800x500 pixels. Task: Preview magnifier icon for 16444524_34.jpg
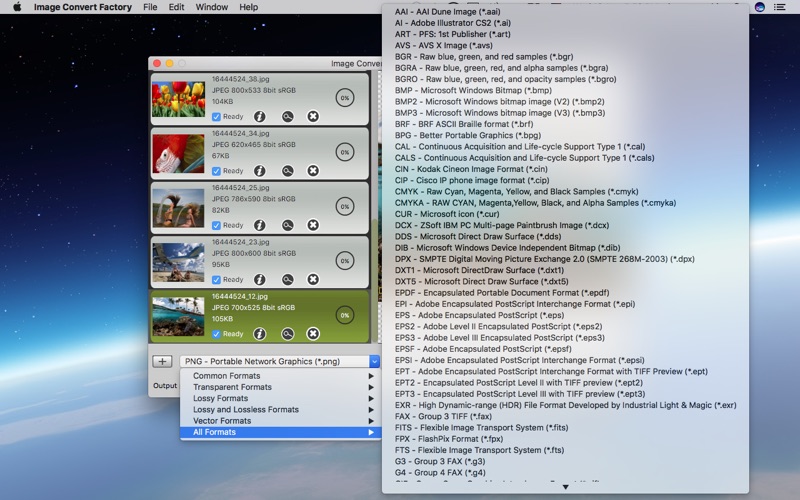288,171
